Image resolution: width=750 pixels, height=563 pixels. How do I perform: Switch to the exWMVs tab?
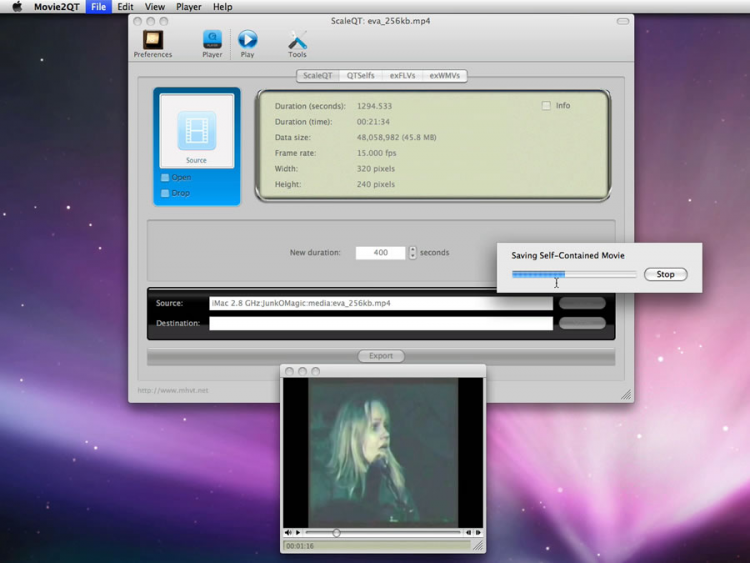tap(444, 76)
